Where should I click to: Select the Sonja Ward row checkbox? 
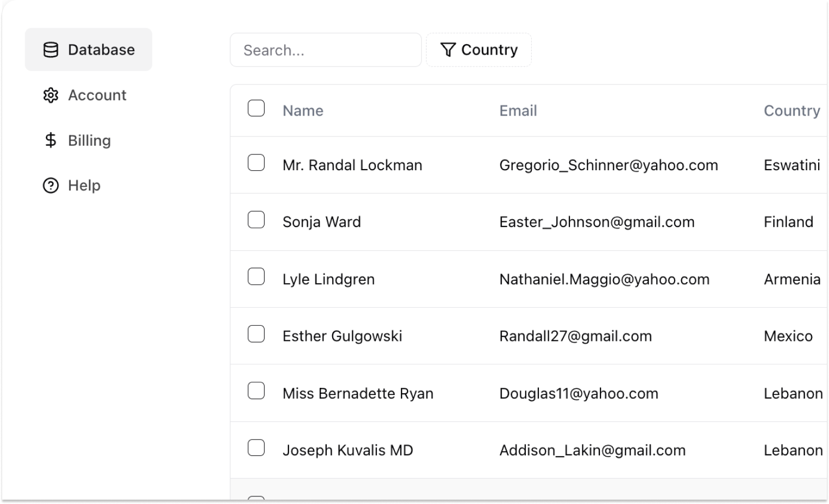point(256,220)
